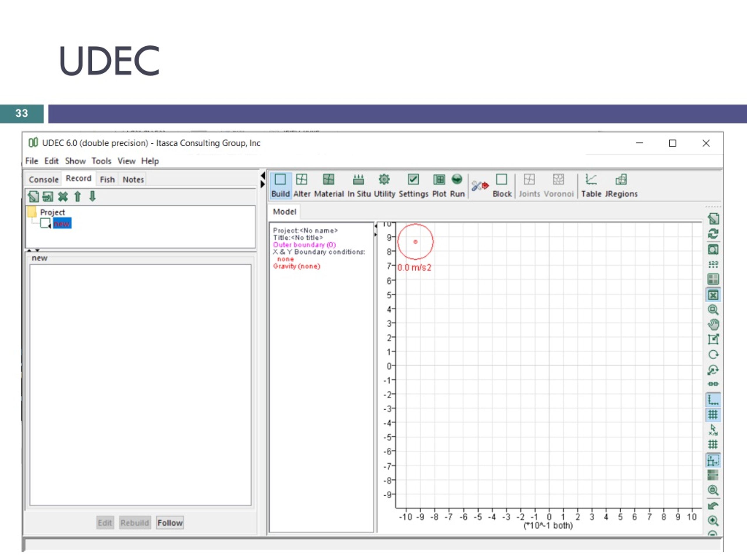
Task: Open the Settings tool with checkmark icon
Action: coord(413,185)
